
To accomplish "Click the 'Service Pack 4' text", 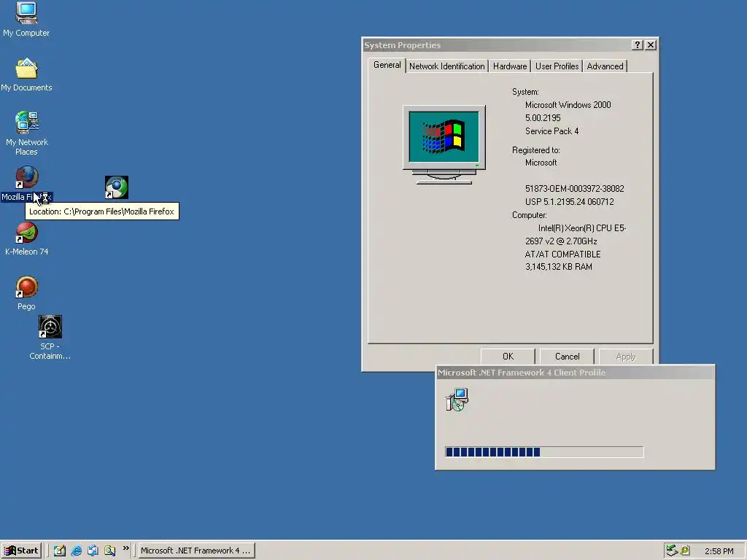I will [551, 131].
